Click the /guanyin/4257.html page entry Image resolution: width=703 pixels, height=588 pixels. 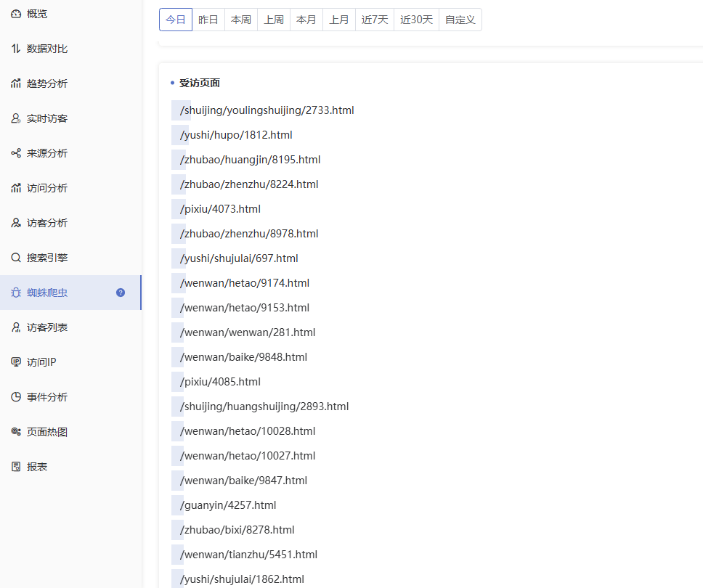pyautogui.click(x=228, y=505)
